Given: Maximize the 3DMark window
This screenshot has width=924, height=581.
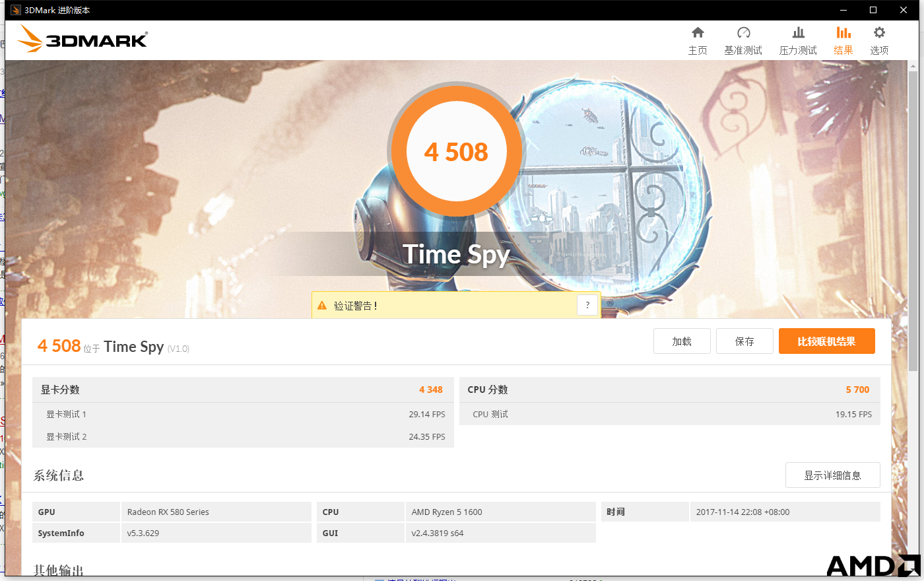Looking at the screenshot, I should click(873, 10).
